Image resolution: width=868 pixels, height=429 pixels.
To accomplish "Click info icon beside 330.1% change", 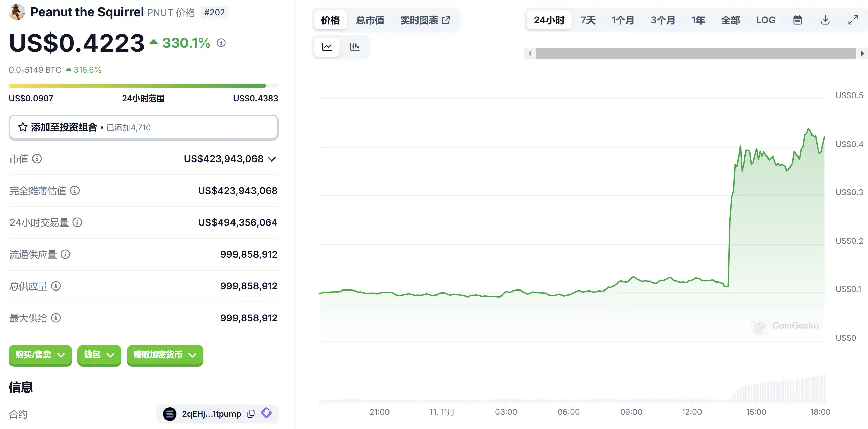I will tap(221, 43).
